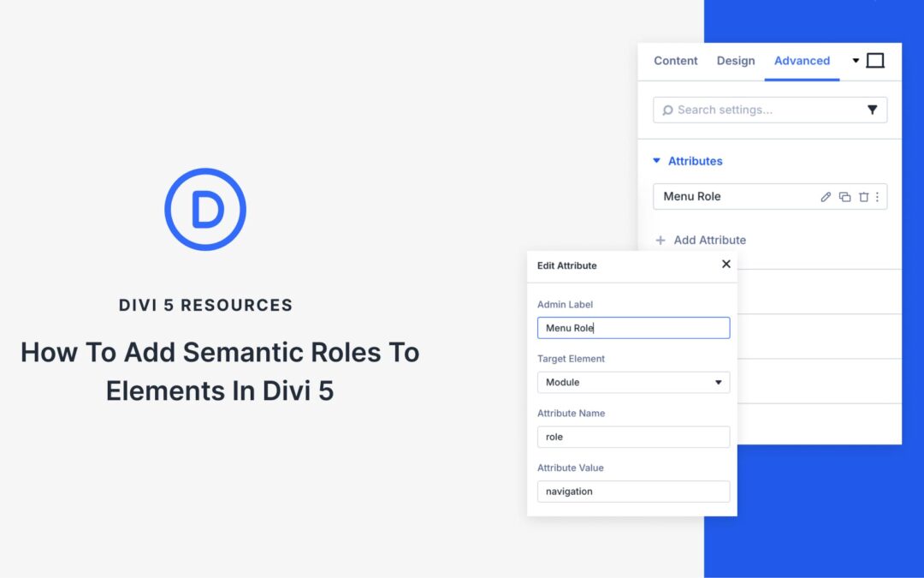Viewport: 924px width, 578px height.
Task: Click the expand-to-fullscreen square icon
Action: click(875, 60)
